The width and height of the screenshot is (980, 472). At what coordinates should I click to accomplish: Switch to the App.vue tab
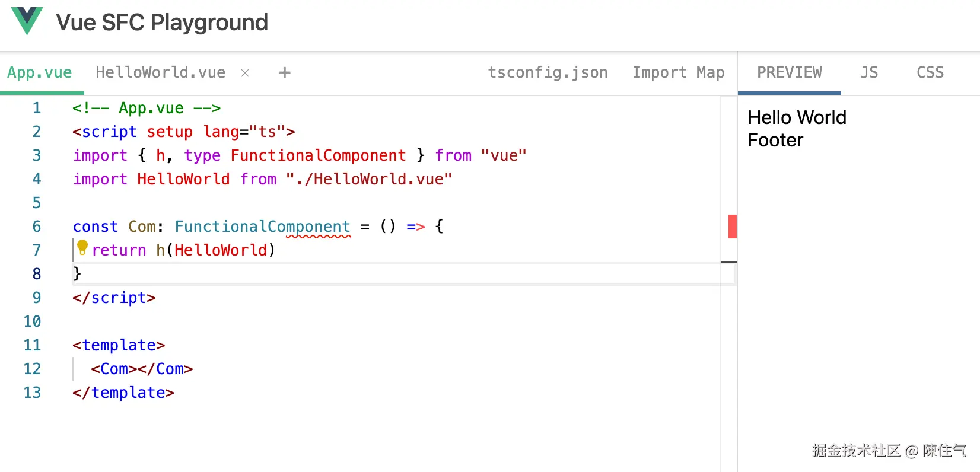click(40, 73)
